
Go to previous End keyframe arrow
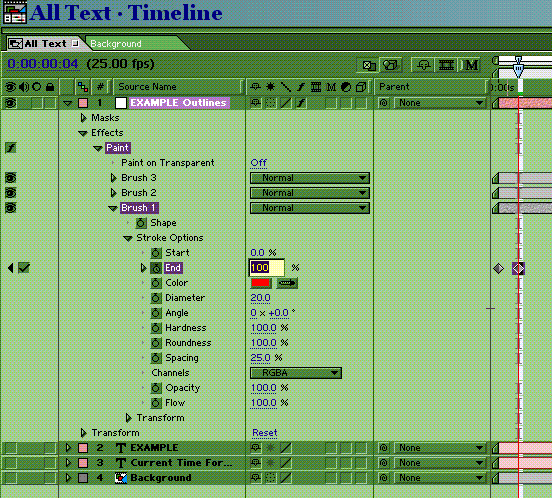pos(10,268)
